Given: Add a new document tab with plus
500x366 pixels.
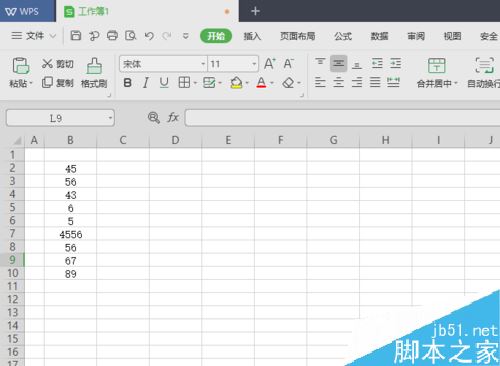Looking at the screenshot, I should pos(255,11).
